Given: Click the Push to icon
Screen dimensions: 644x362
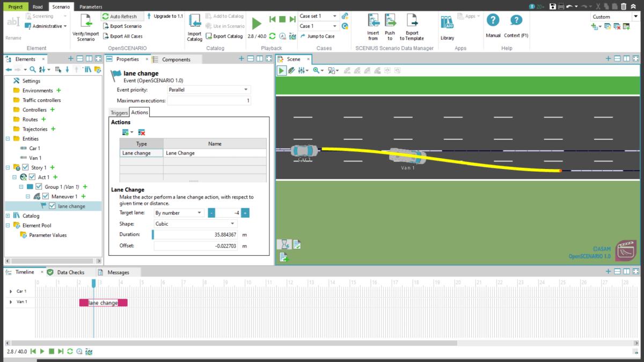Looking at the screenshot, I should [390, 21].
